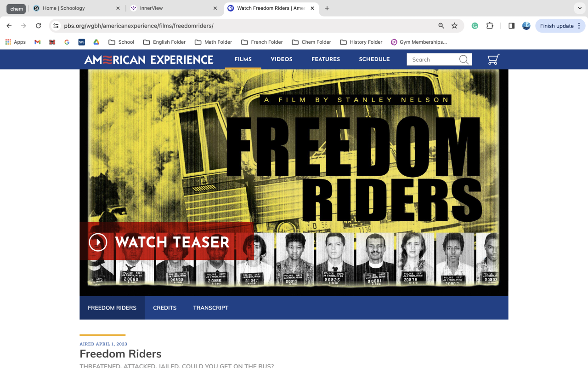Click the browser back arrow

(x=9, y=26)
